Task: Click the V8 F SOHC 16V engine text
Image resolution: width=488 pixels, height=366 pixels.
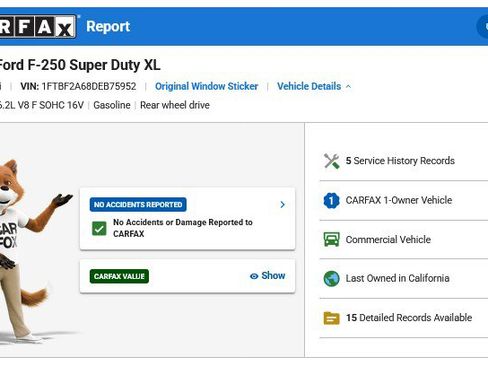Action: click(x=41, y=105)
